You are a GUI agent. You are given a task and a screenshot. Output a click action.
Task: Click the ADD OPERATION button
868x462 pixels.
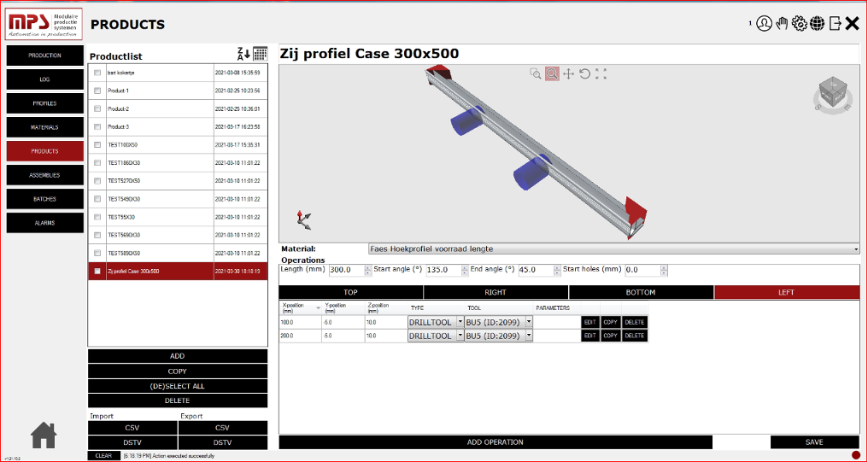495,442
